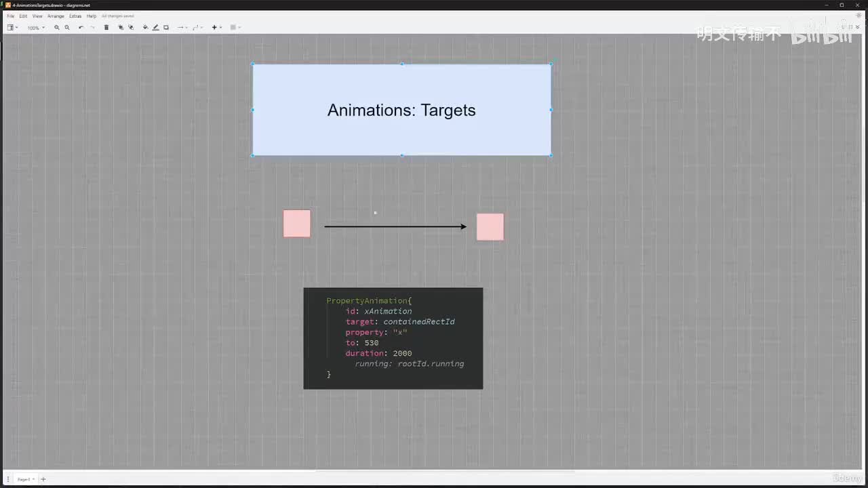Open the Help menu
The height and width of the screenshot is (488, 868).
[x=92, y=16]
